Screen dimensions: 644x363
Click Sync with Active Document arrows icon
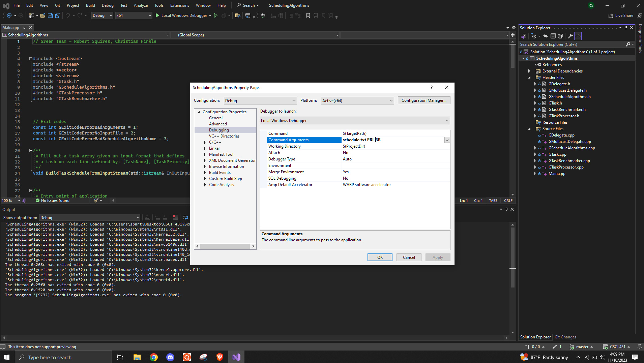pos(545,36)
